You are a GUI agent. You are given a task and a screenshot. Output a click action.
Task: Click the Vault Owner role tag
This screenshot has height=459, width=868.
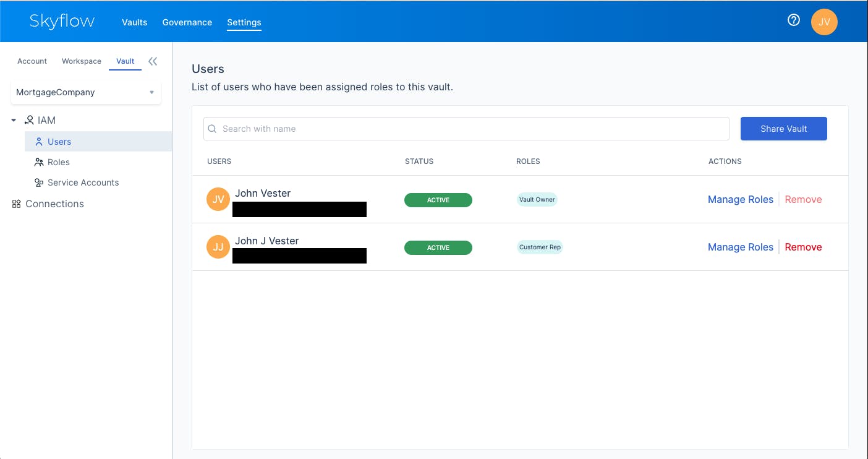[537, 199]
